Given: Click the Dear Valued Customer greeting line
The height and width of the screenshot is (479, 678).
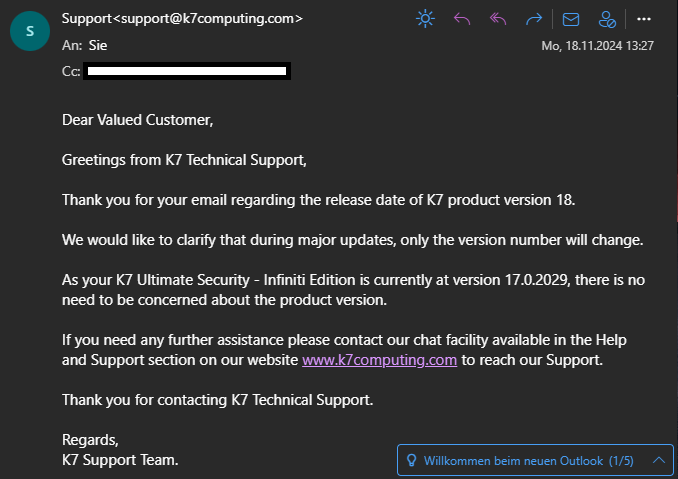Looking at the screenshot, I should click(138, 120).
